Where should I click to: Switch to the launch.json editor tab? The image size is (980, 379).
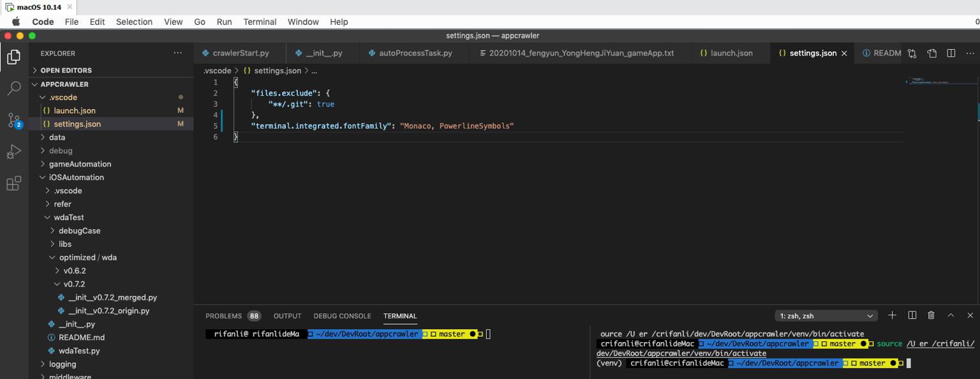[731, 53]
